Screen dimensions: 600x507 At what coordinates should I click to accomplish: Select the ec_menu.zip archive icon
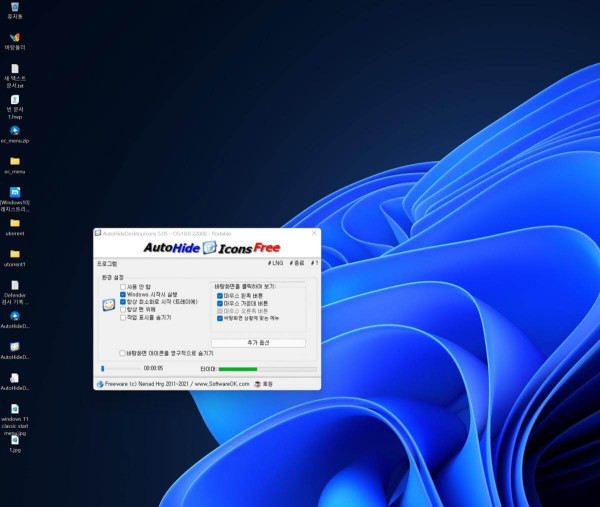[x=15, y=131]
